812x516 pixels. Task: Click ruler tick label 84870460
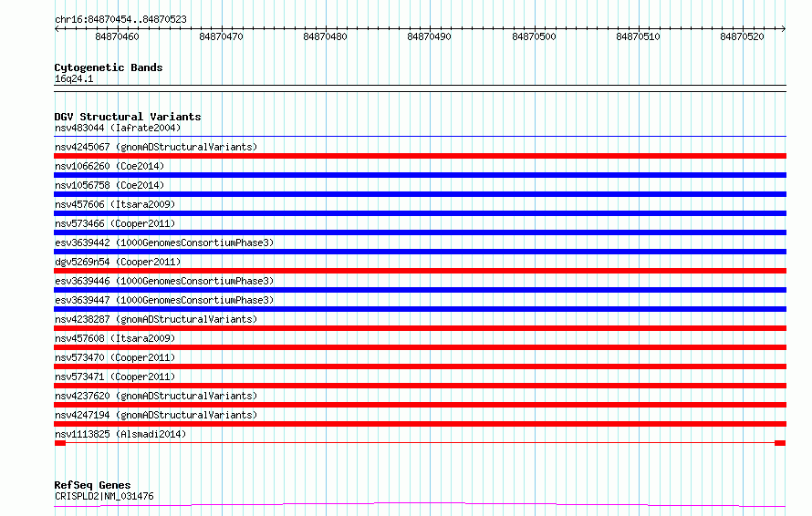pos(117,36)
